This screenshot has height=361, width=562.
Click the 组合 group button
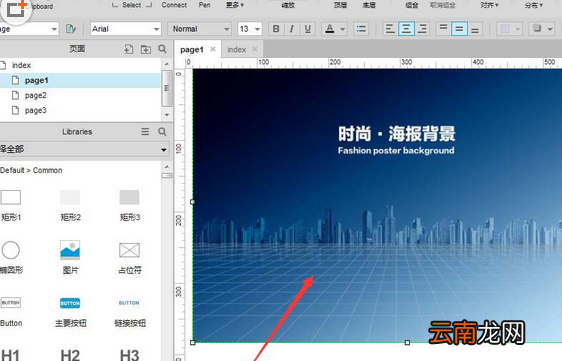(x=412, y=5)
